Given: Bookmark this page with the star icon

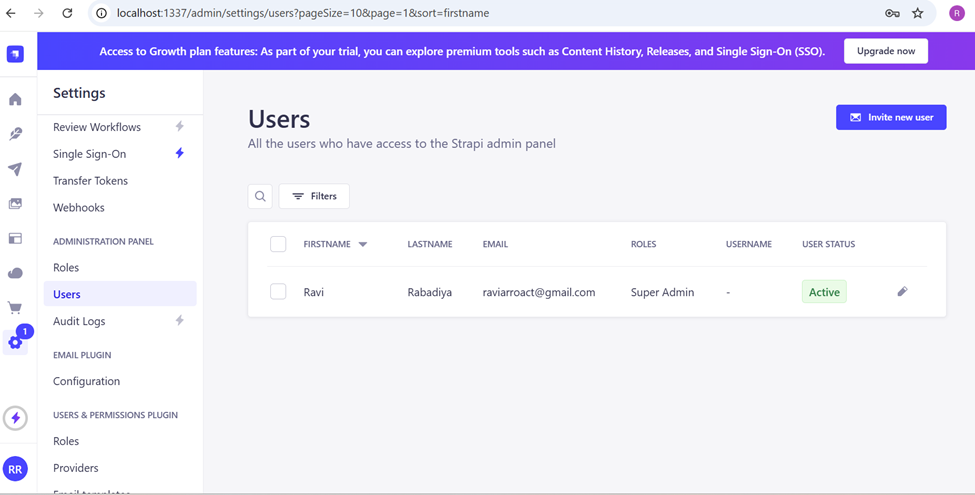Looking at the screenshot, I should 918,13.
